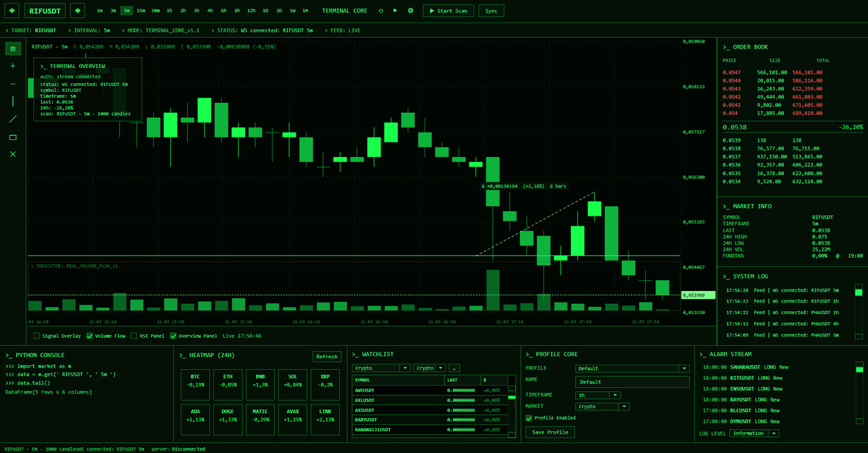Click the Start Scan button
The image size is (868, 453).
click(448, 11)
